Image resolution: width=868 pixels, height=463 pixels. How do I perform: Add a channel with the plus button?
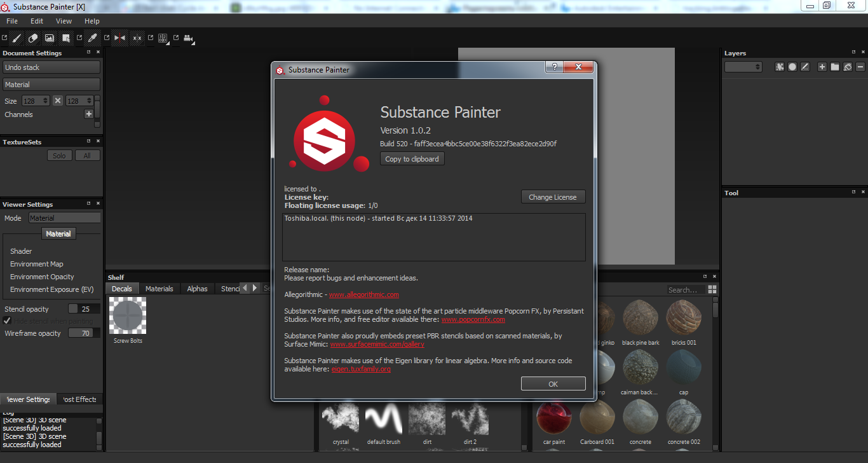point(89,114)
